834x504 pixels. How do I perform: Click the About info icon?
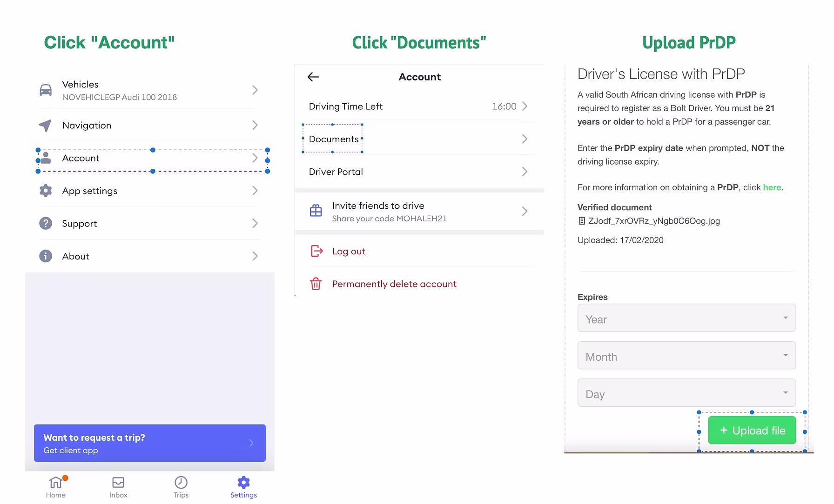tap(46, 256)
